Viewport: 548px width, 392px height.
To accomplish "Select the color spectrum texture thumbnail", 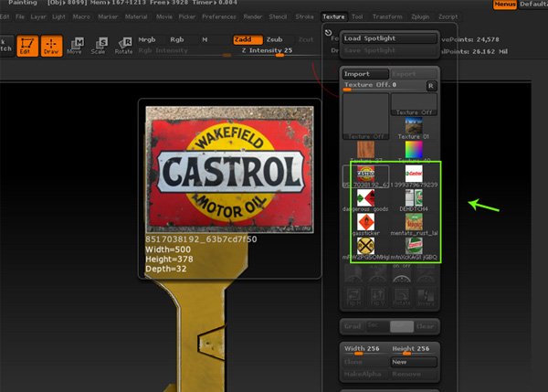I will (x=414, y=150).
